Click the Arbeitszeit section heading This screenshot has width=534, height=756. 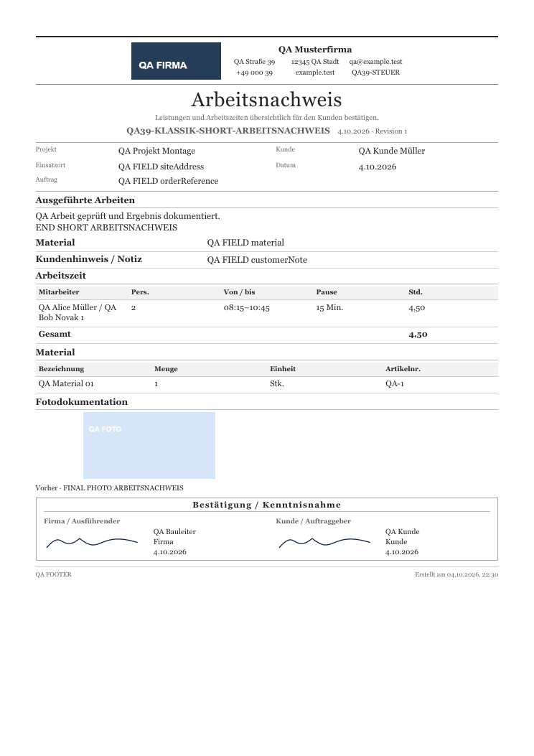pos(61,275)
